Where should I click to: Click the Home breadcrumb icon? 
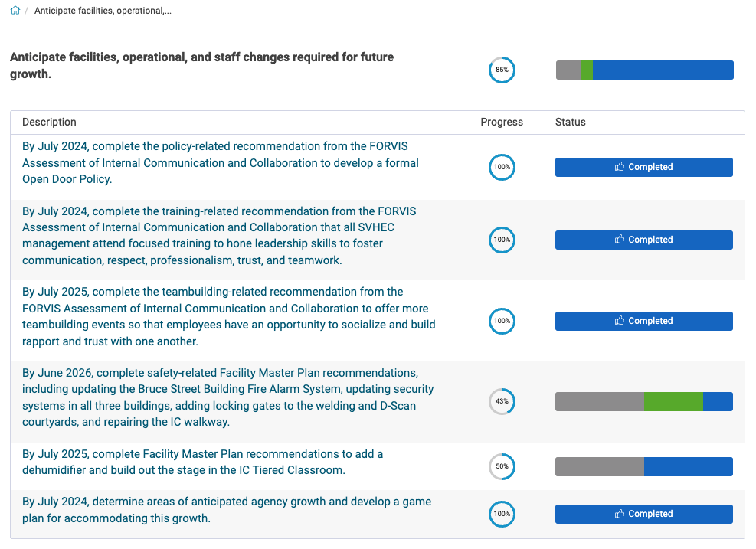[14, 11]
